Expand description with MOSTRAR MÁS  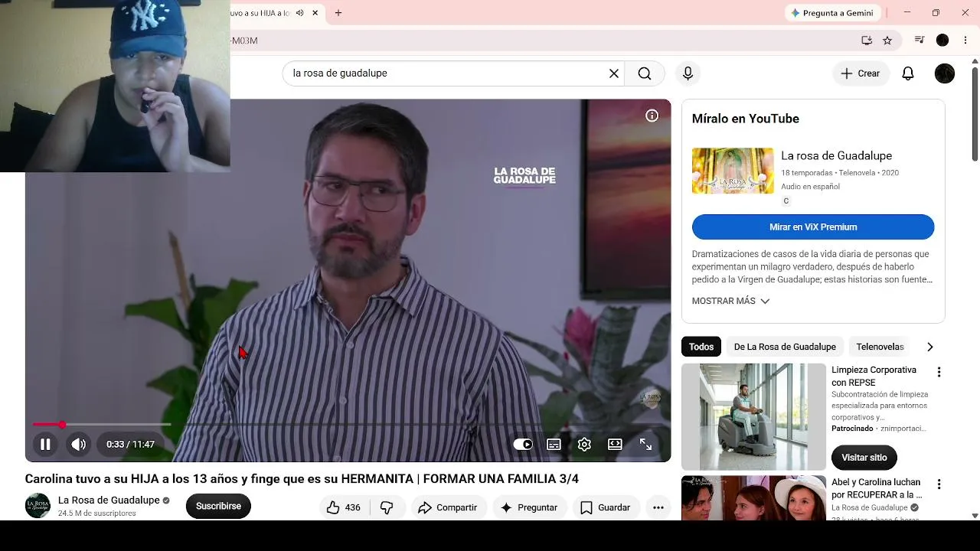[730, 302]
